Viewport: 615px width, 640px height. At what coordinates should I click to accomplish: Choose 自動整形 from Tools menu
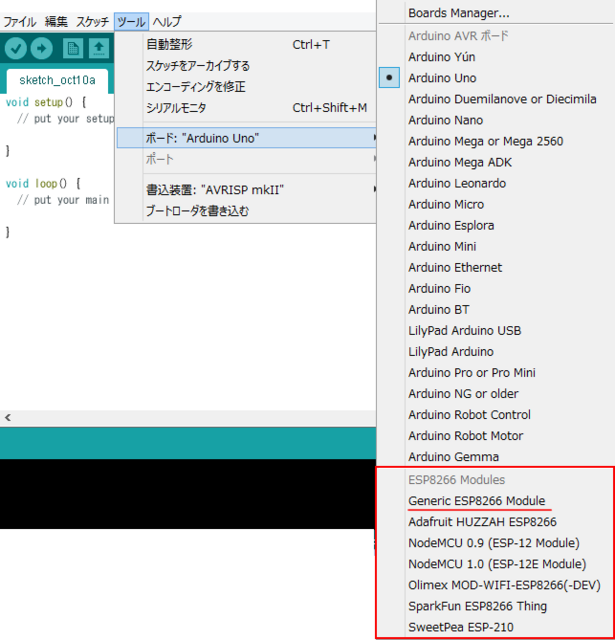point(246,44)
